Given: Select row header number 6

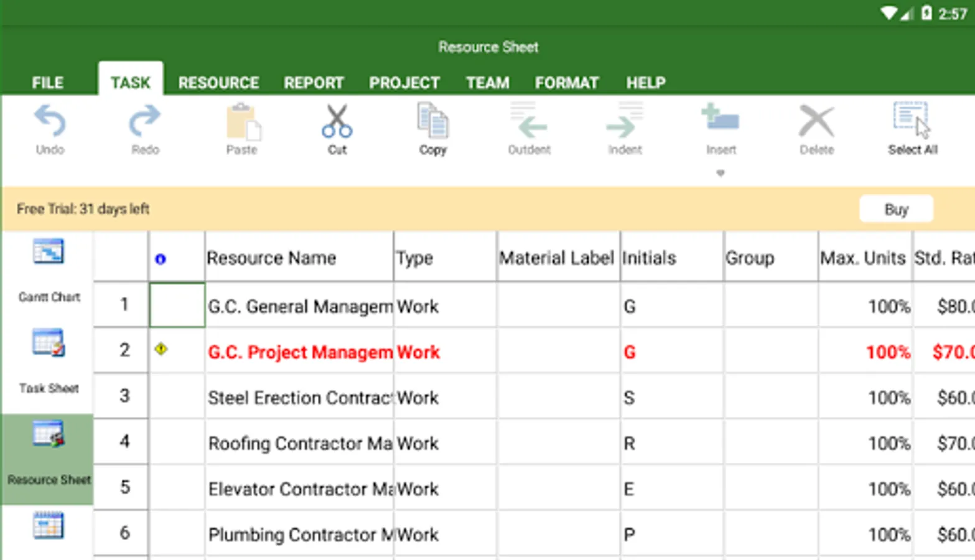Looking at the screenshot, I should [x=121, y=533].
